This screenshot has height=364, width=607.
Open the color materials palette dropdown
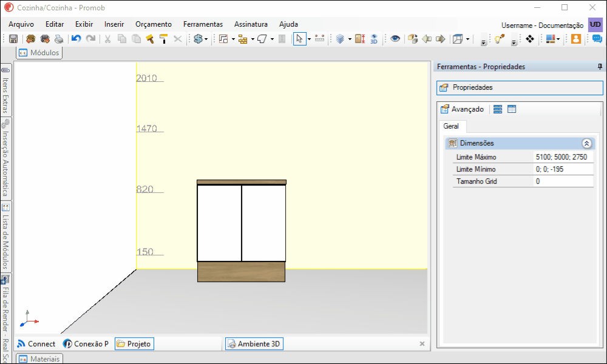558,39
